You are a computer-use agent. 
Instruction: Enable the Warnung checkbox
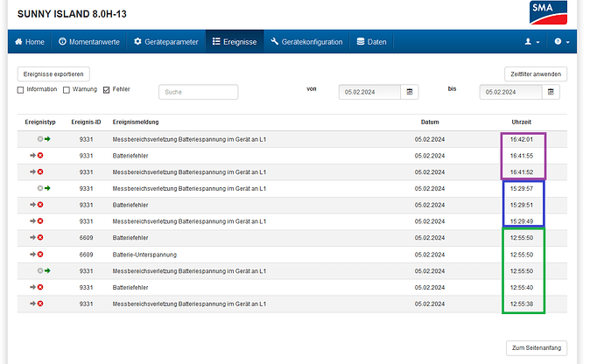coord(67,90)
